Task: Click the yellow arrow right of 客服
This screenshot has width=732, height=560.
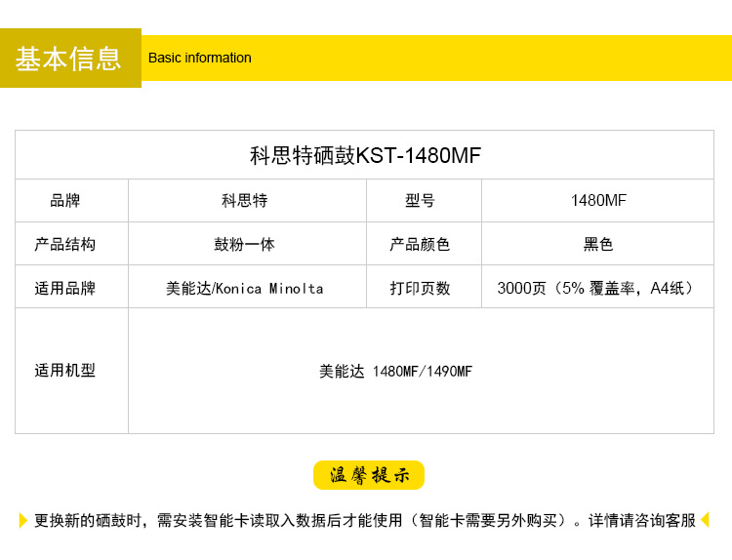Action: 705,520
